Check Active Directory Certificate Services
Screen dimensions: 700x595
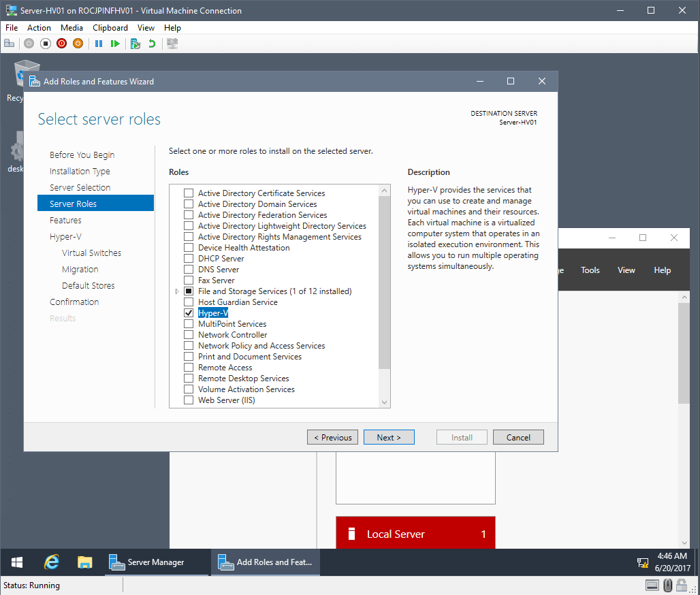click(x=189, y=193)
